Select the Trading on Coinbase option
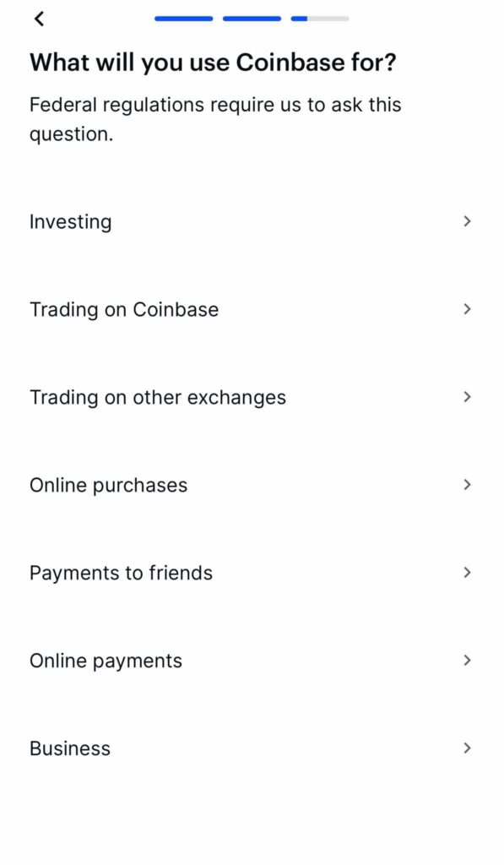Image resolution: width=504 pixels, height=865 pixels. pos(124,309)
